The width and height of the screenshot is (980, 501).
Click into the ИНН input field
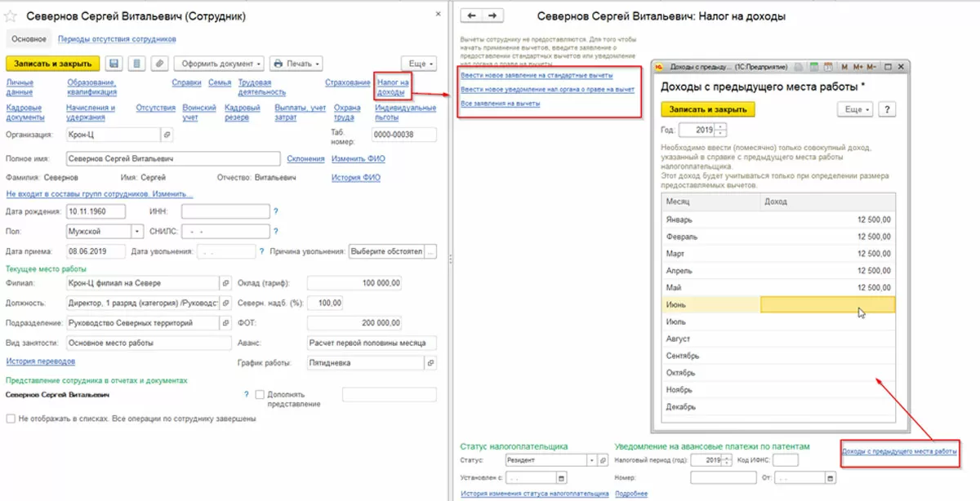225,211
